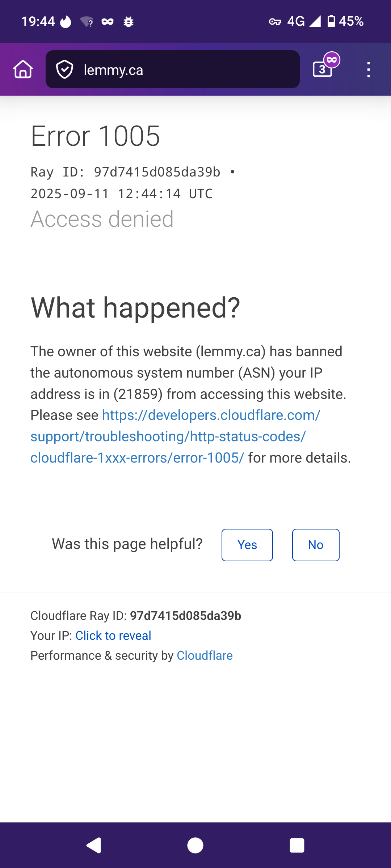Tap the recent apps square button

(297, 846)
